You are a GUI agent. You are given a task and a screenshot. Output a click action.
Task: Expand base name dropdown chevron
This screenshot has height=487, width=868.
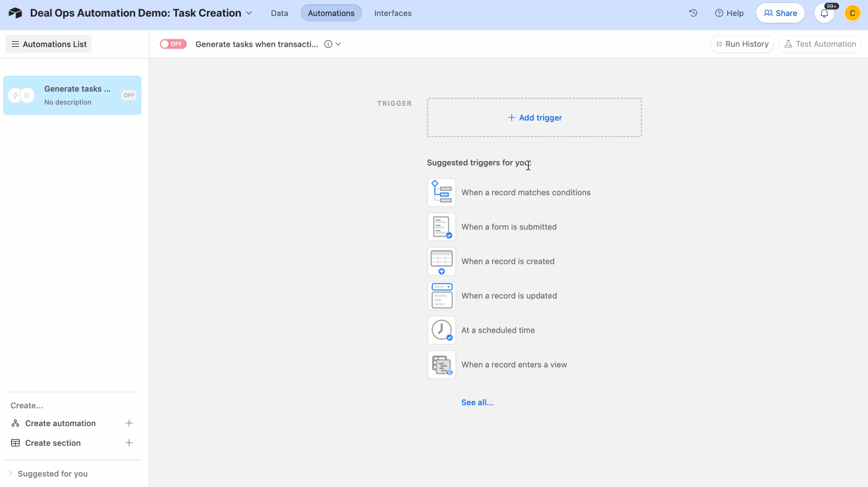(x=249, y=13)
